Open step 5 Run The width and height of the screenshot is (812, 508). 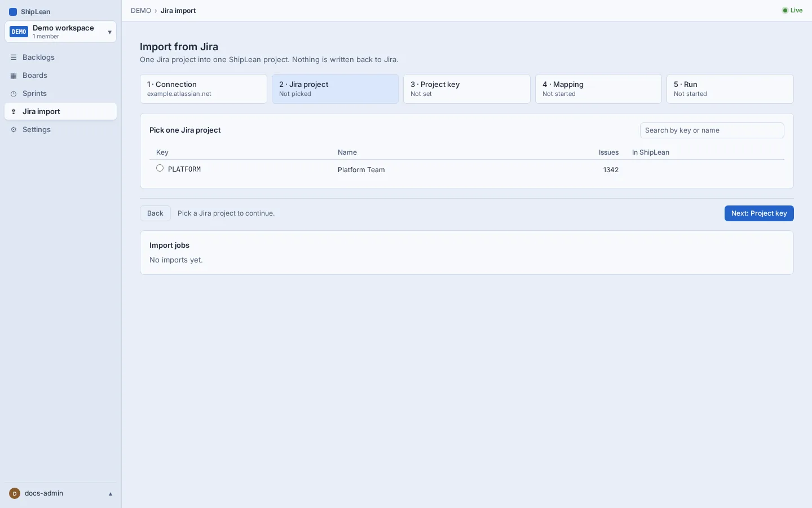(730, 89)
